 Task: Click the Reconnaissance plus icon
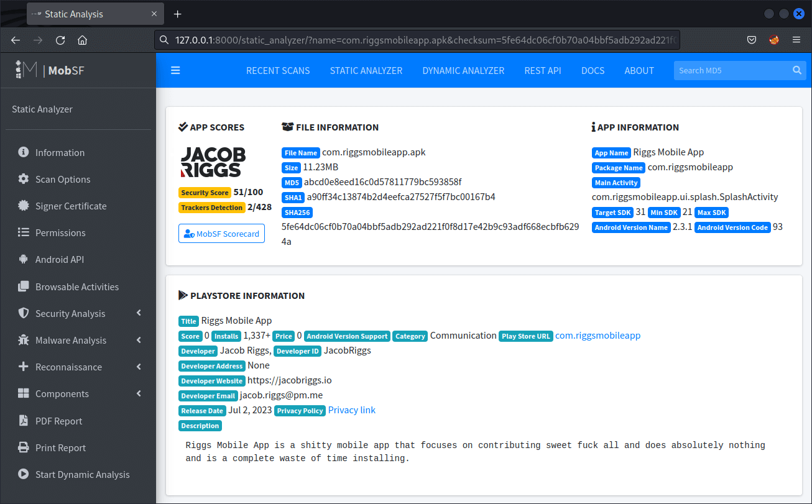24,367
